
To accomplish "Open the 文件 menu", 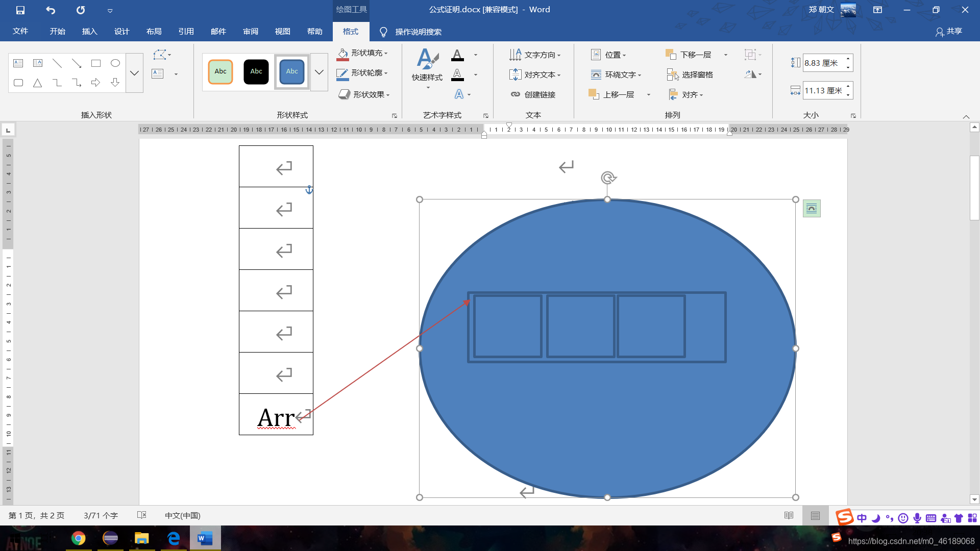I will [x=20, y=31].
